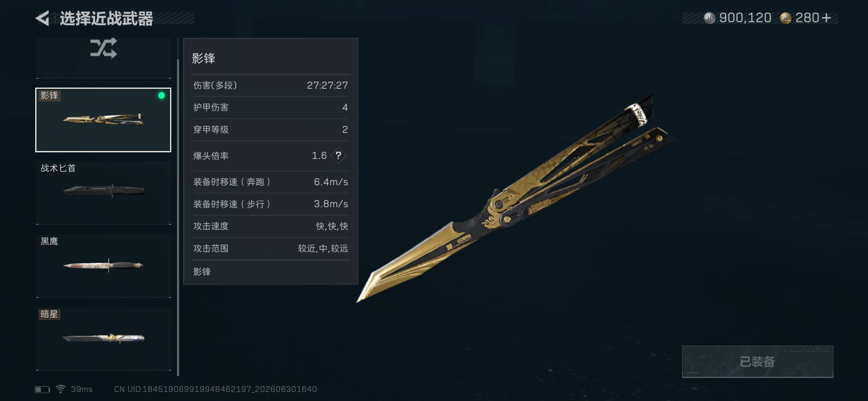Select the 黑鹰 knife card
Image resolution: width=868 pixels, height=401 pixels.
[x=104, y=266]
